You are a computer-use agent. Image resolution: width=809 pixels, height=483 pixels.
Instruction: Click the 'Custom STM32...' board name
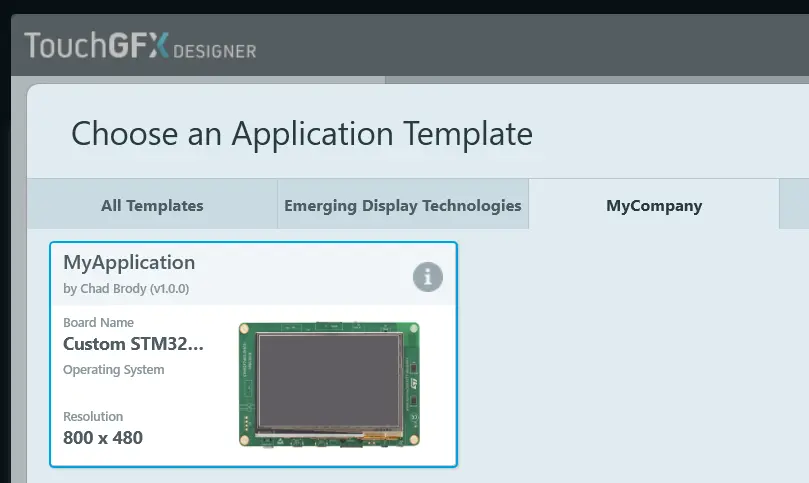coord(133,344)
